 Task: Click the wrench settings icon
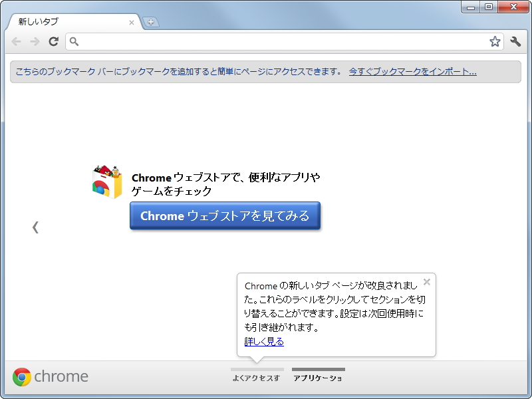point(515,41)
